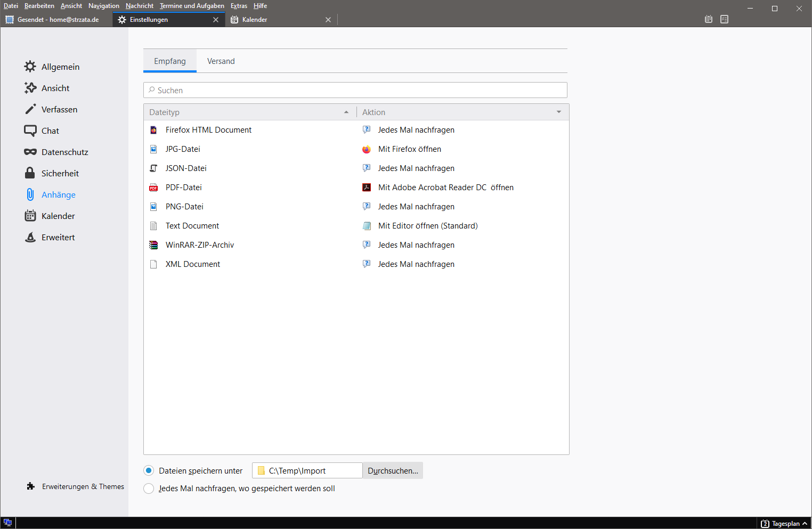Click the Allgemein gear icon in sidebar
The image size is (812, 529).
[30, 67]
